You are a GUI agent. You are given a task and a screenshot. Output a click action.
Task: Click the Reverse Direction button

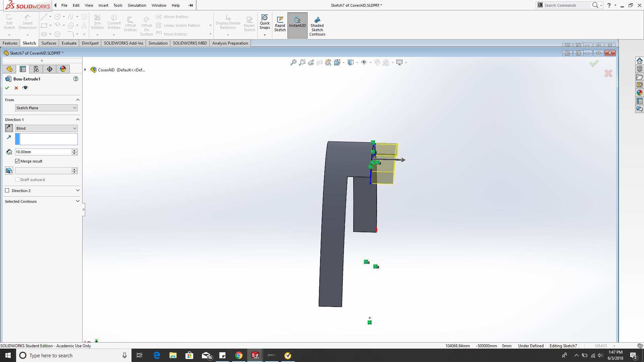coord(9,128)
